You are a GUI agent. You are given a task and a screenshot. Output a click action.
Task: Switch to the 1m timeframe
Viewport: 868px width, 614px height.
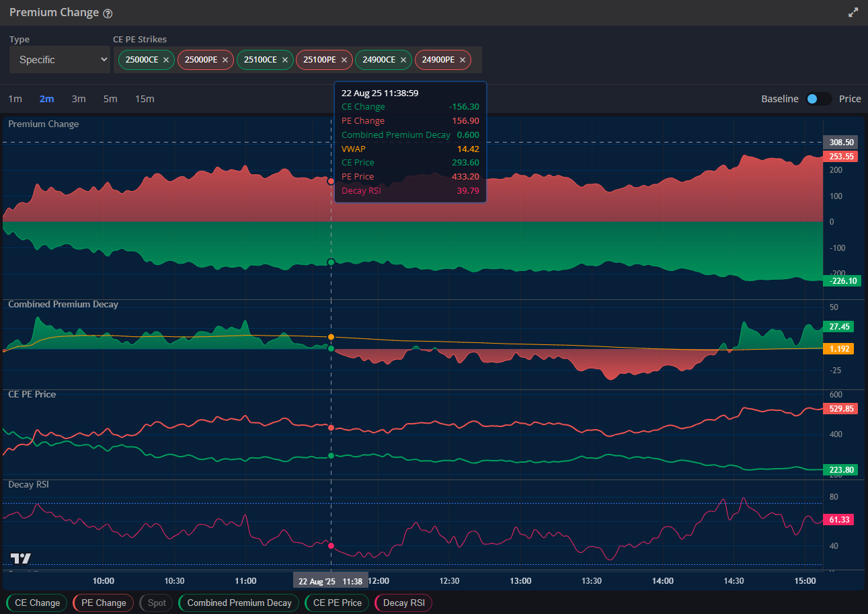(15, 99)
